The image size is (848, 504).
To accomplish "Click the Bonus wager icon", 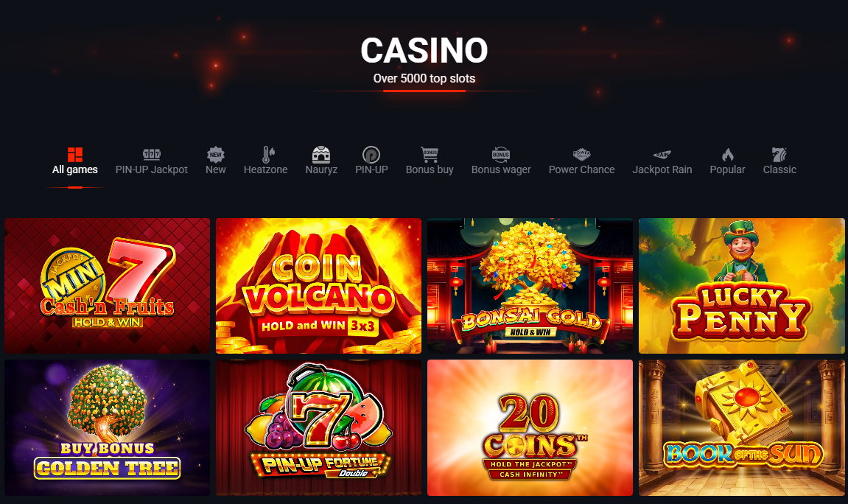I will point(501,155).
